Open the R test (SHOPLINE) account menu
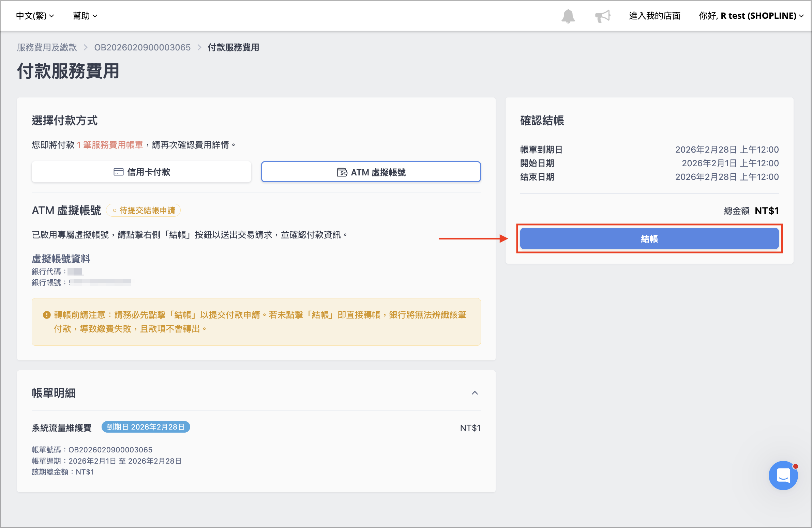Screen dimensions: 812x528 (x=751, y=16)
